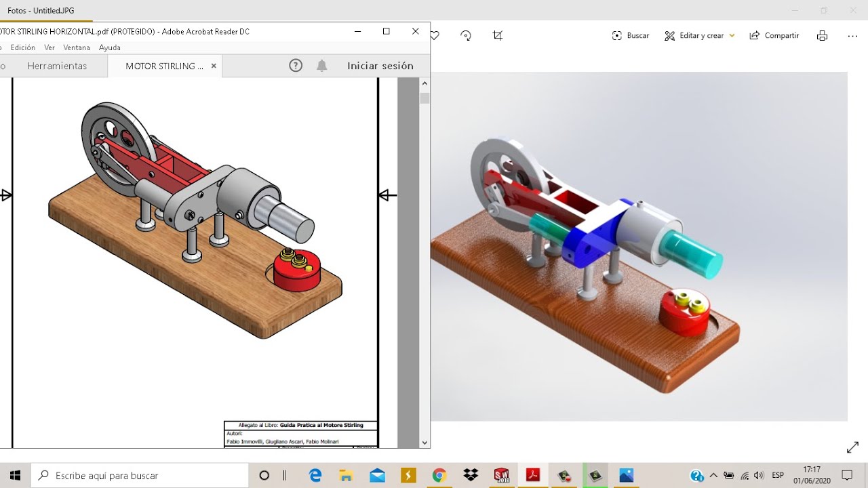Click the Stirling engine drawing in the PDF
This screenshot has height=488, width=868.
[195, 220]
